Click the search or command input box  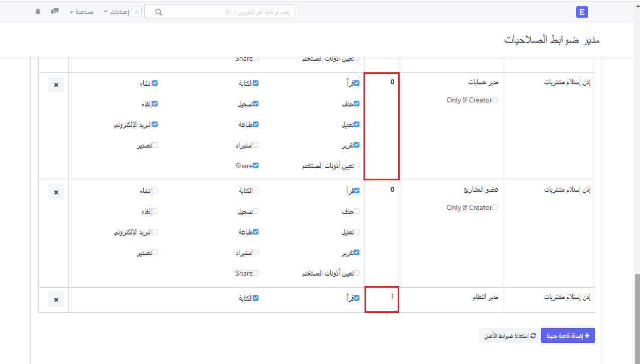pos(220,12)
